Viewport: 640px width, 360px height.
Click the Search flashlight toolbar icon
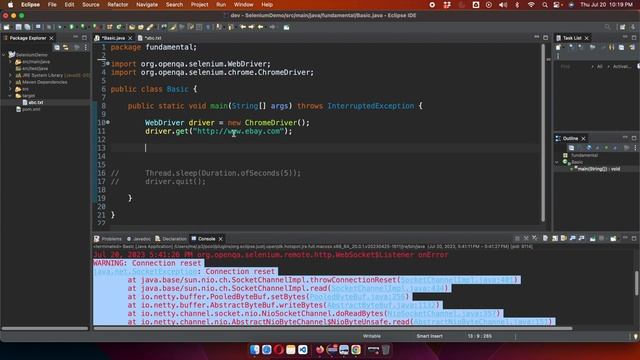pyautogui.click(x=150, y=27)
